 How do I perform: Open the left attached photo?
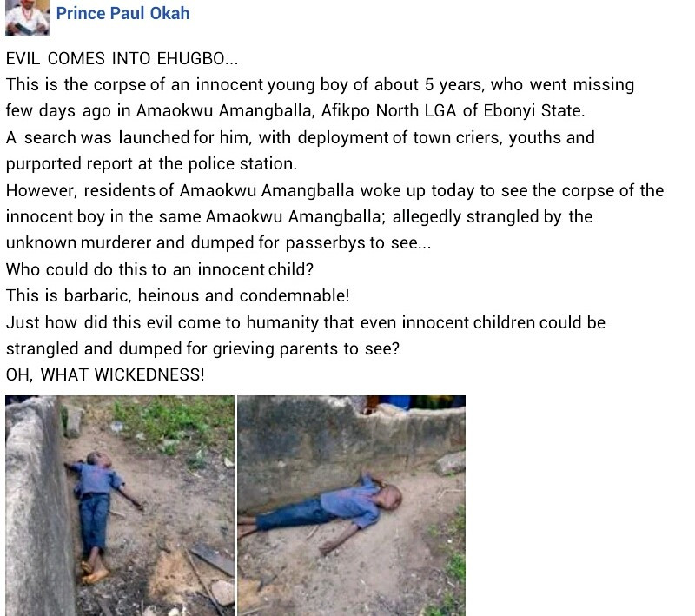(x=120, y=506)
